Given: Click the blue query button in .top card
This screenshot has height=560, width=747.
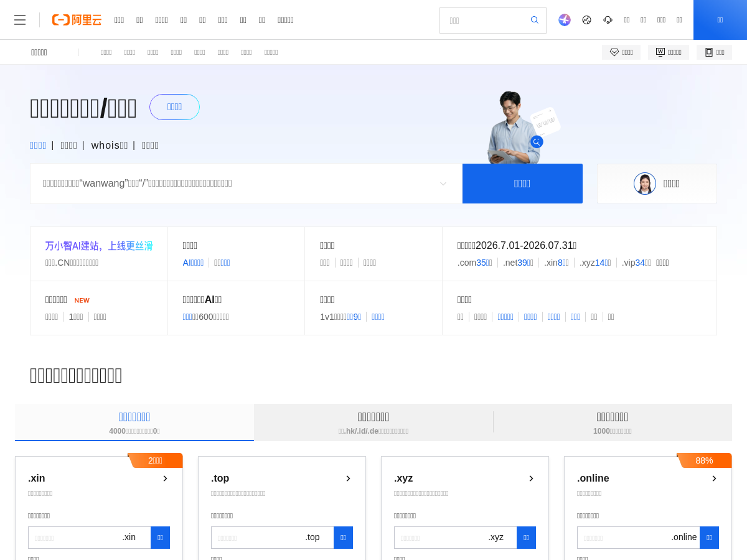Looking at the screenshot, I should pos(343,538).
